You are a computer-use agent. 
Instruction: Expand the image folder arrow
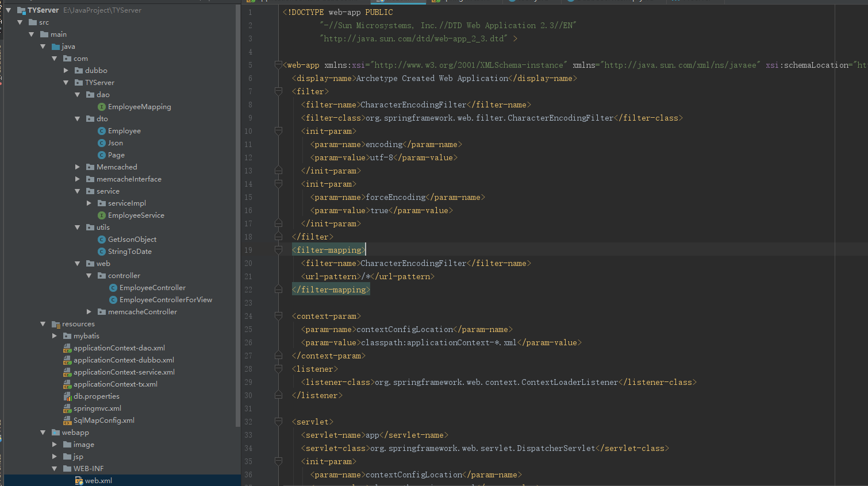(x=55, y=445)
